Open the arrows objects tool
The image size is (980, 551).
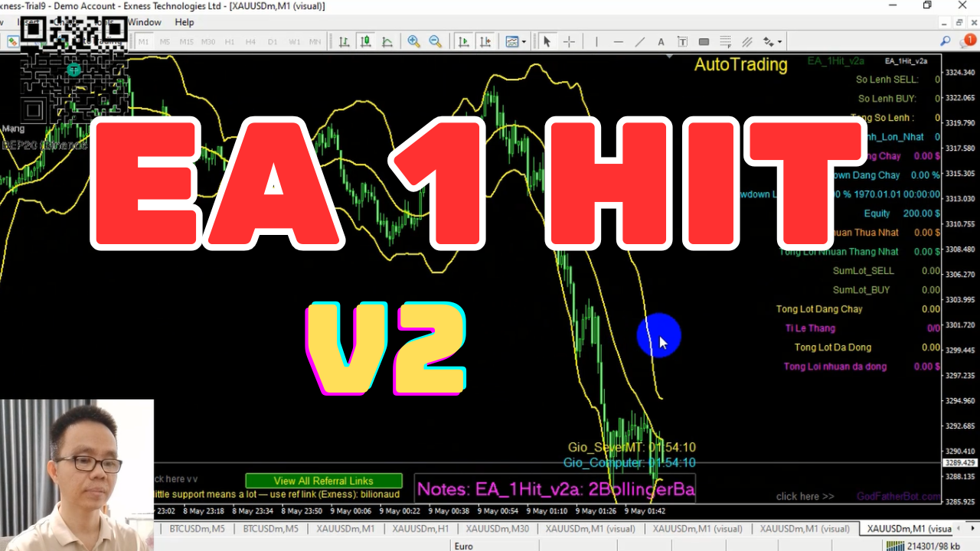[768, 41]
